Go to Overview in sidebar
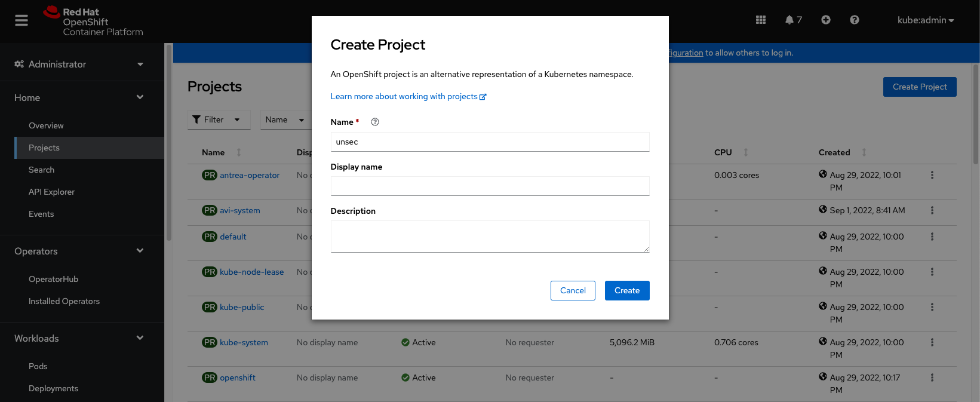Viewport: 980px width, 402px height. point(46,125)
